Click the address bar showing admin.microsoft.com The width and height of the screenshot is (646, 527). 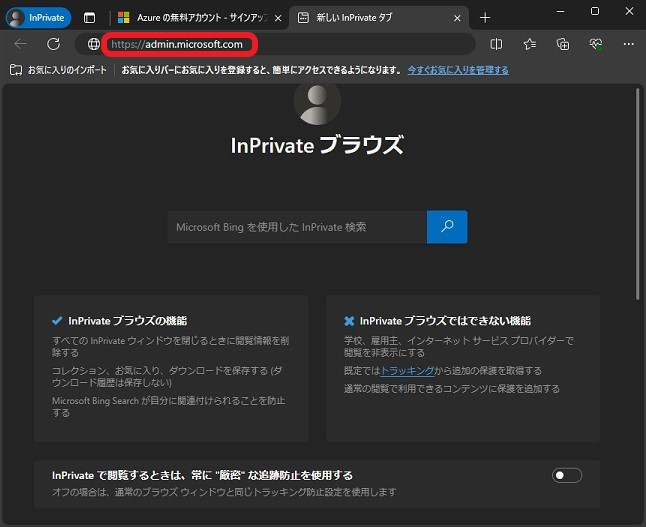coord(275,44)
